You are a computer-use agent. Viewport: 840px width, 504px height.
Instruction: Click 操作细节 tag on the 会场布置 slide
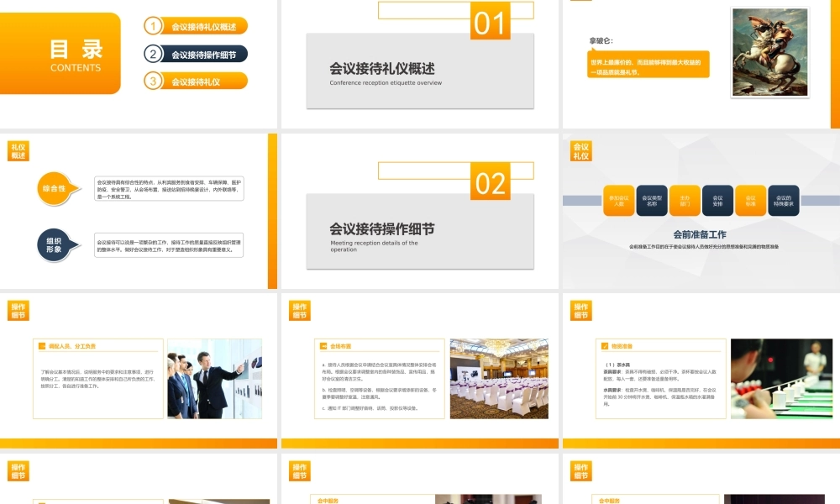coord(300,311)
